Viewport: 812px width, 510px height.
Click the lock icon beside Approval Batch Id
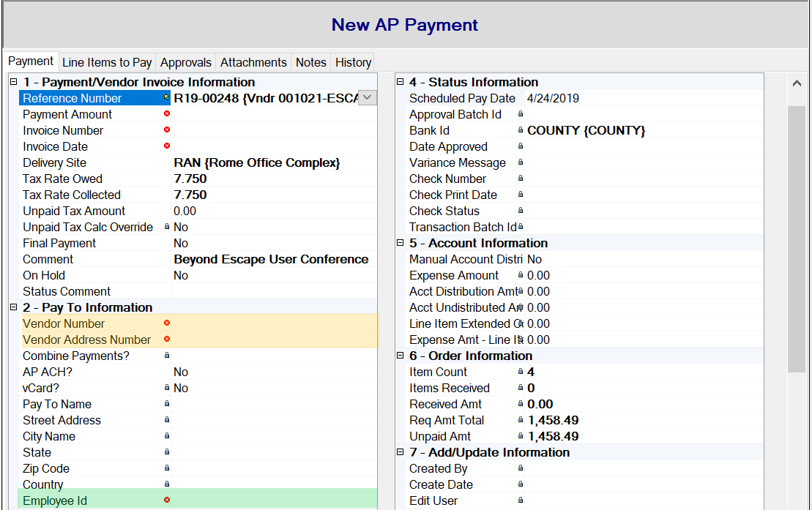point(521,113)
